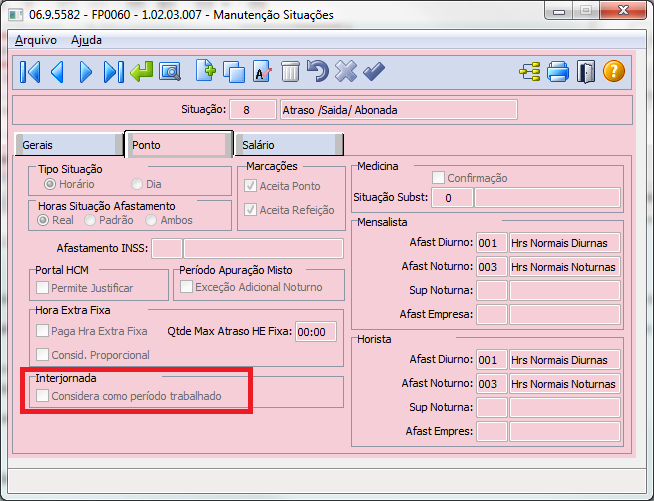Select Dia radio button
Screen dimensions: 654x501
pyautogui.click(x=136, y=184)
